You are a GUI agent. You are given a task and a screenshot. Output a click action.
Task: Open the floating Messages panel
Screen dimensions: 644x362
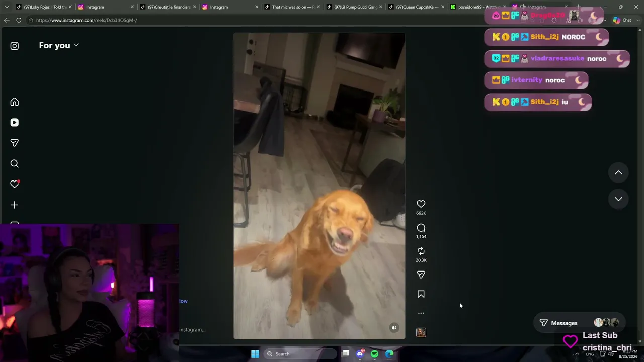(x=579, y=323)
